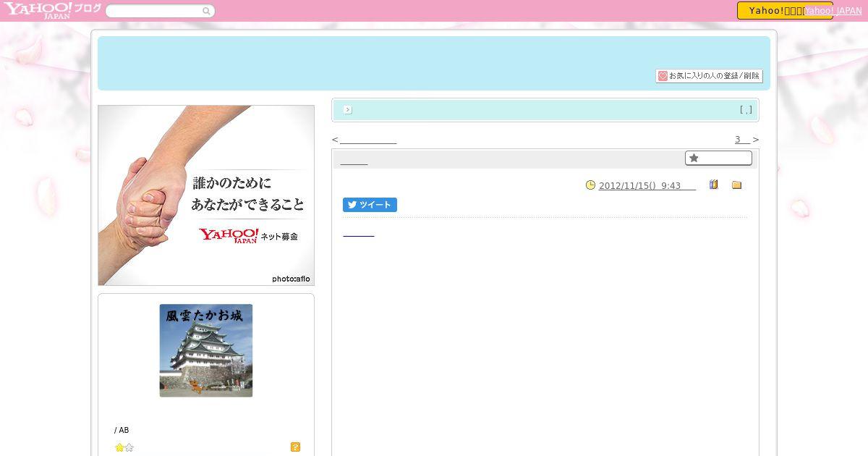Screen dimensions: 868x456
Task: Click the castle profile picture thumbnail
Action: (x=206, y=350)
